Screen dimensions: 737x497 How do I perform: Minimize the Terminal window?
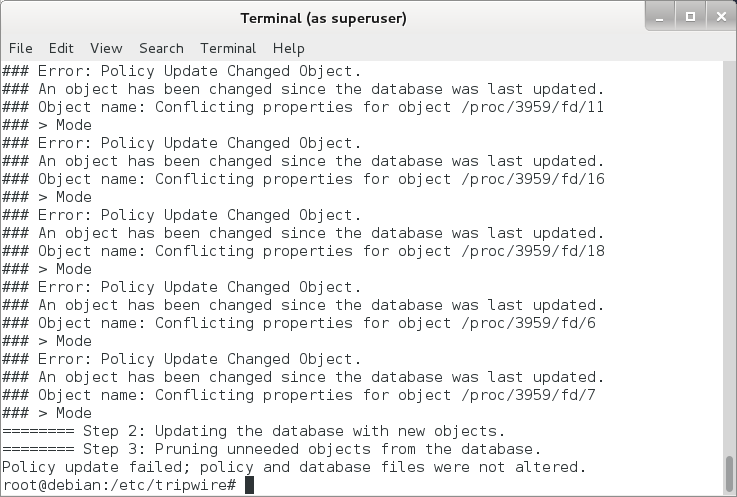(x=661, y=17)
